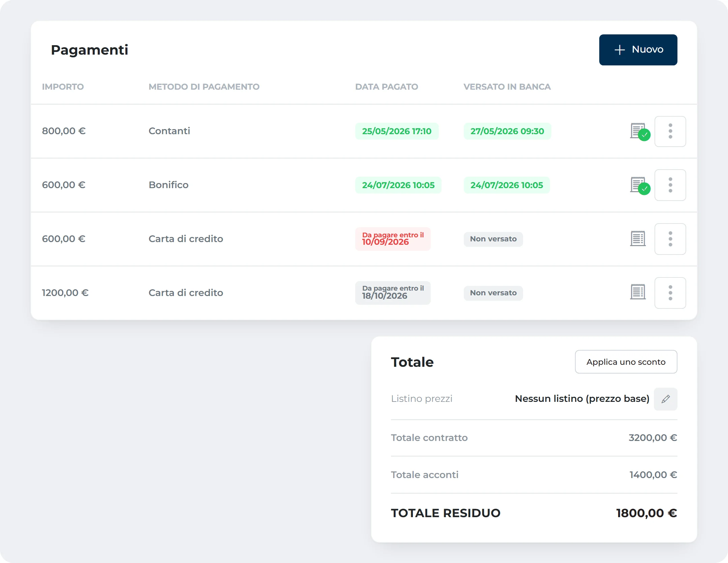Screen dimensions: 728x563
Task: Click METODO DI PAGAMENTO column header
Action: tap(204, 87)
